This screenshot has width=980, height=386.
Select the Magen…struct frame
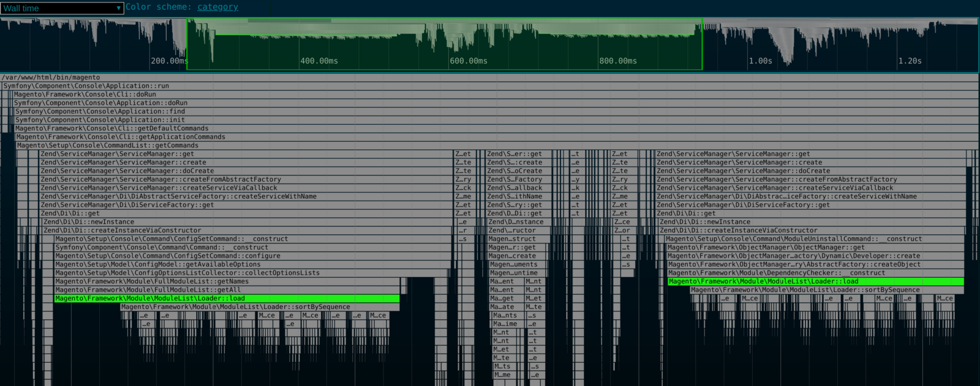coord(519,239)
